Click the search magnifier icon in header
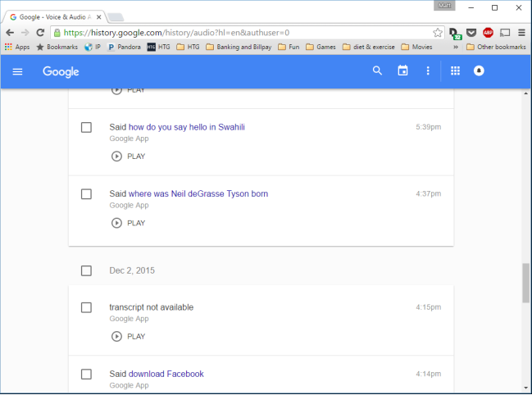Image resolution: width=532 pixels, height=395 pixels. point(377,71)
